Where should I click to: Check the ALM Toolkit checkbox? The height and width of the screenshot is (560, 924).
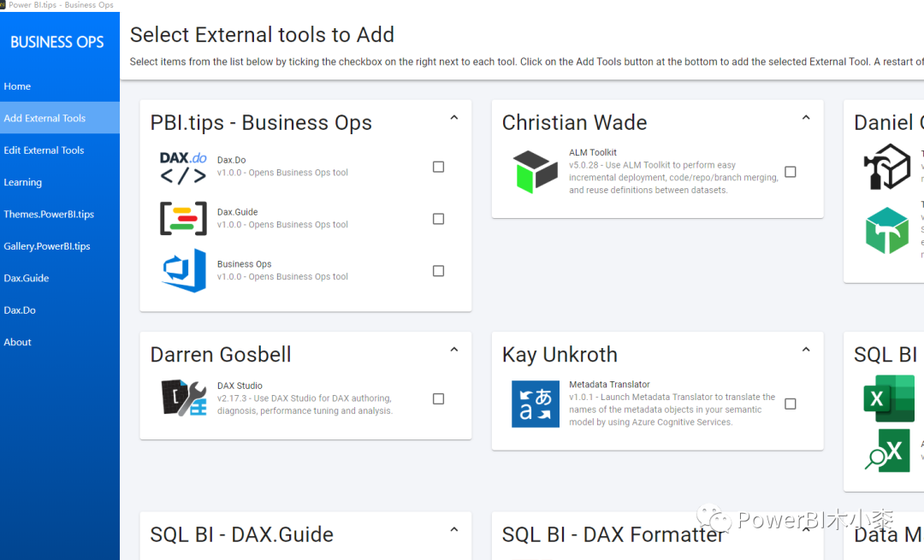pos(791,171)
